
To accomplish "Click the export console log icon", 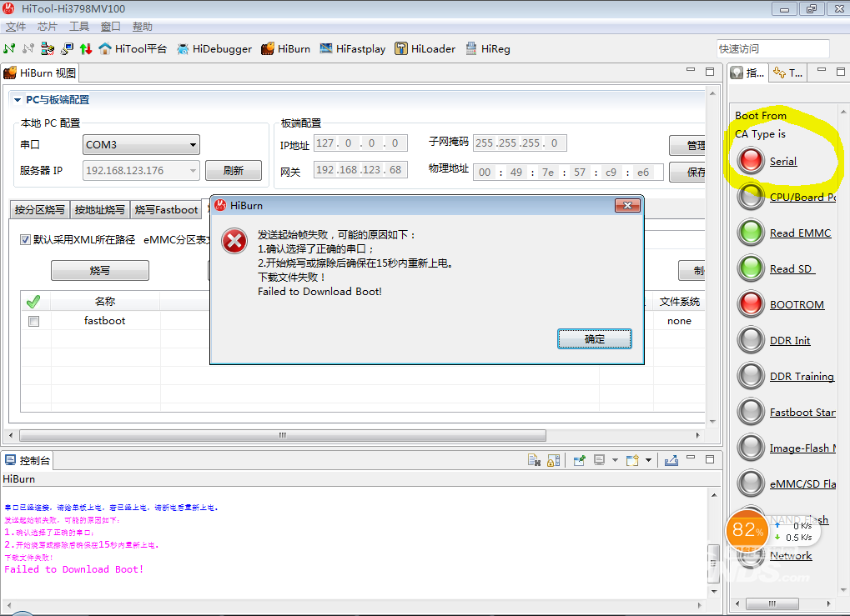I will [671, 460].
